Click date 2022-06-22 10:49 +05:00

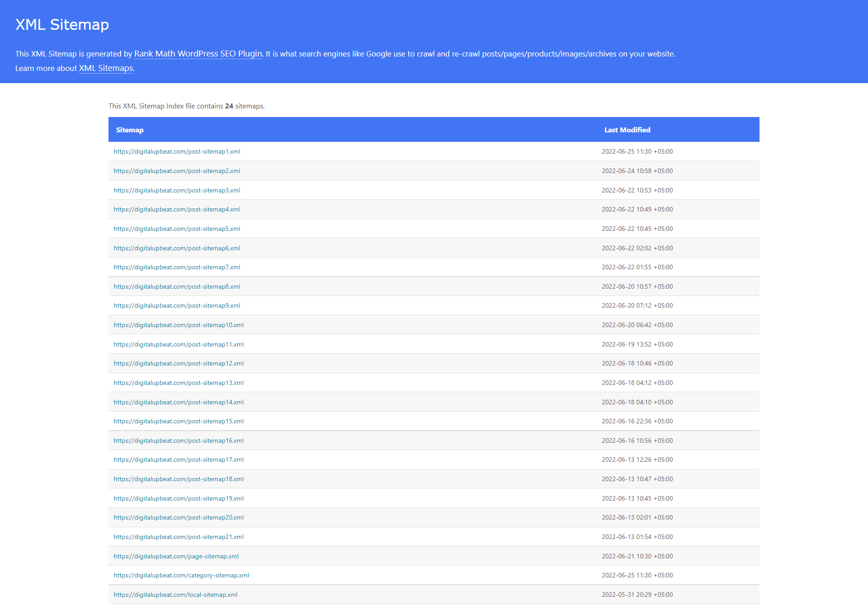pos(637,209)
